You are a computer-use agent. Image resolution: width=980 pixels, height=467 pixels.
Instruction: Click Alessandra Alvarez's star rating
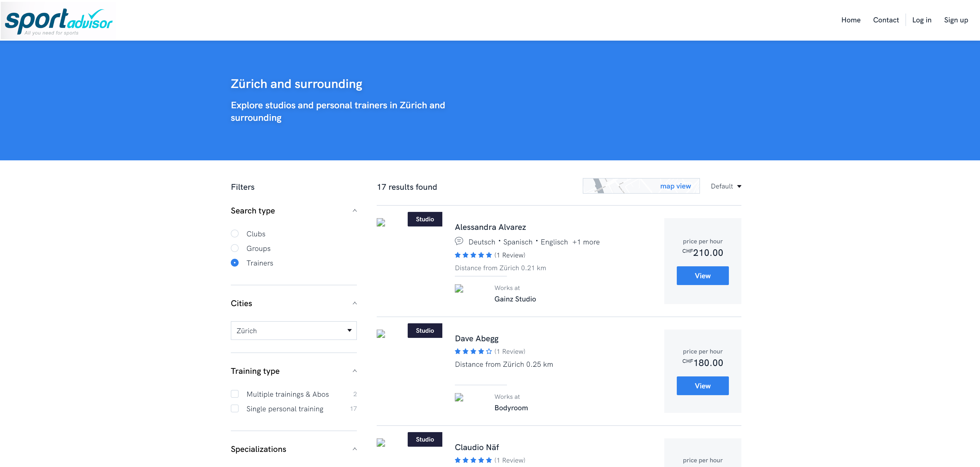point(473,255)
